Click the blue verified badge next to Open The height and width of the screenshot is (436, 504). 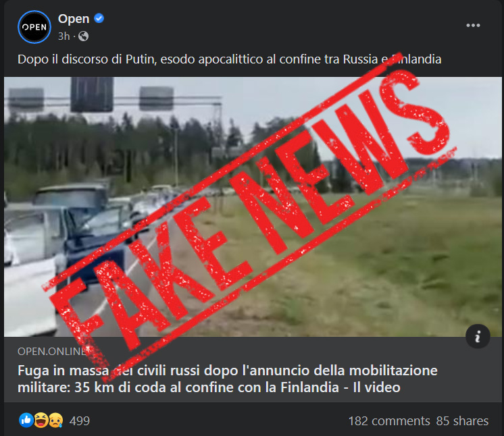click(x=99, y=18)
